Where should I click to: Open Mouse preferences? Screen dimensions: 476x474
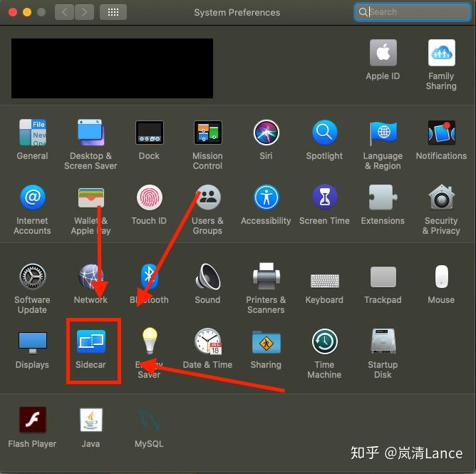(441, 277)
